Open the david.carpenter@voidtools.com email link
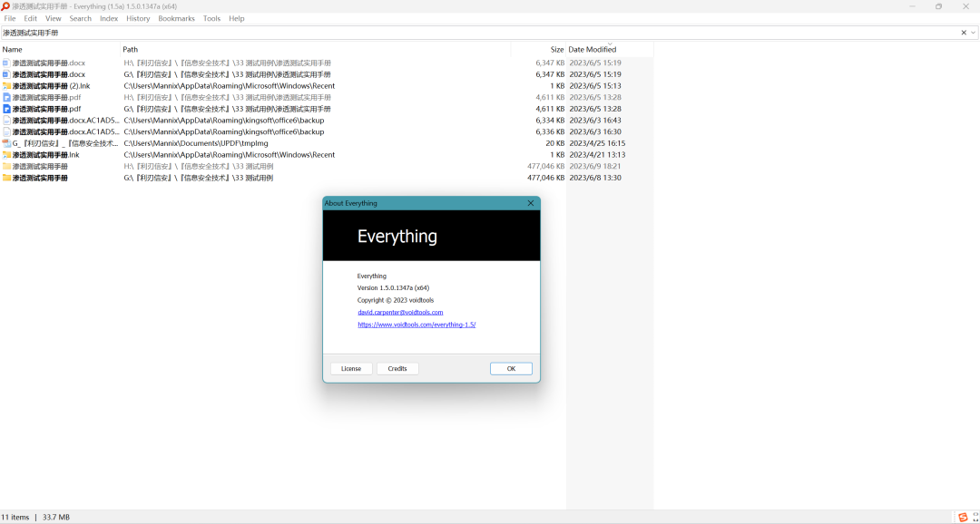 pyautogui.click(x=401, y=312)
